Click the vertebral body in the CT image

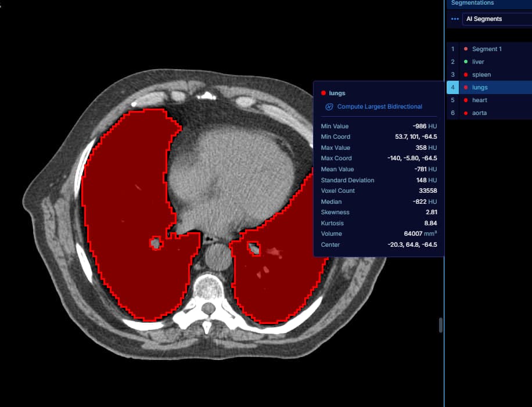pos(209,287)
